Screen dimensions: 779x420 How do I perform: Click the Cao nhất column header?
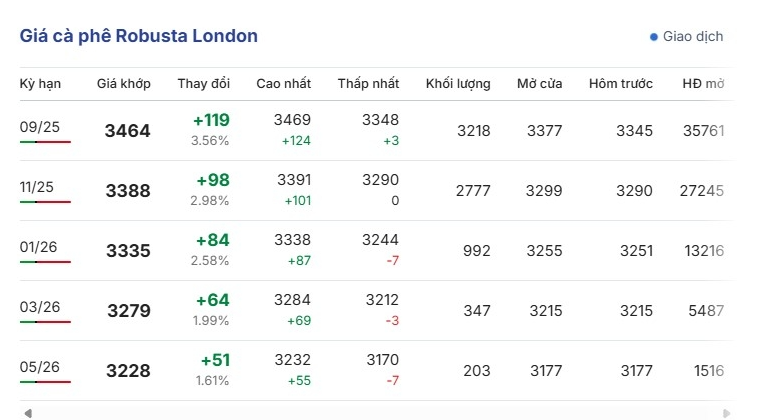pyautogui.click(x=283, y=84)
